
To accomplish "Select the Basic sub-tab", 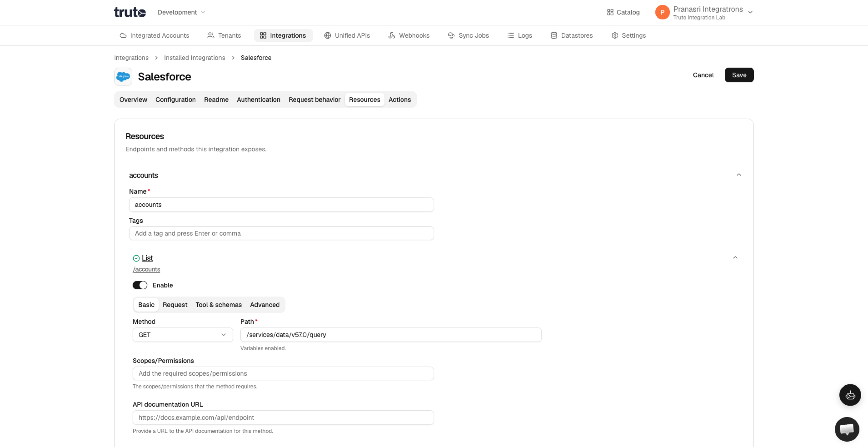I will pos(146,305).
